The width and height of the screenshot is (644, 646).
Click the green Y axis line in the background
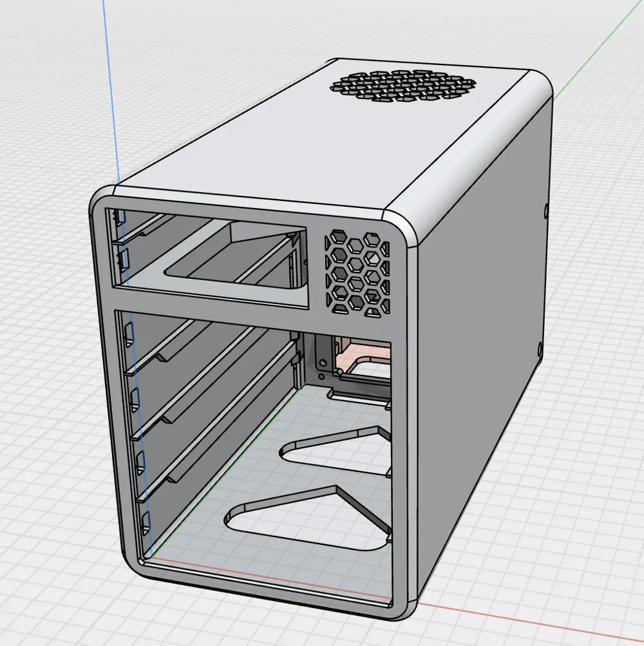pyautogui.click(x=598, y=51)
